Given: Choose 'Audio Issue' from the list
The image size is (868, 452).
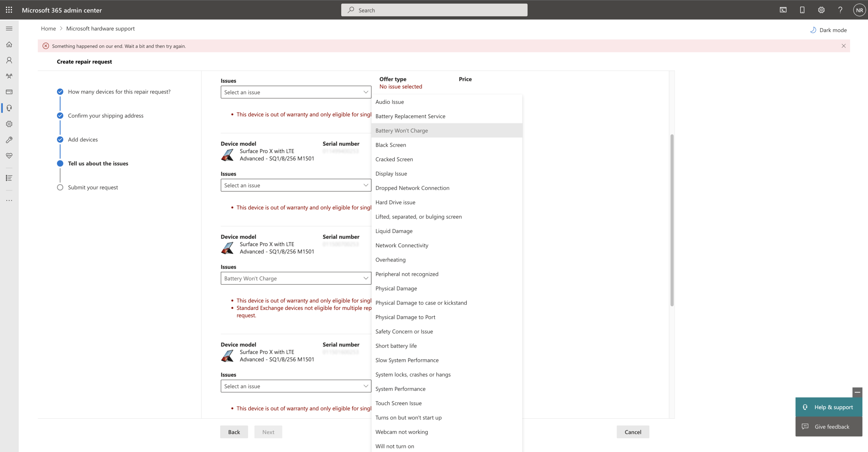Looking at the screenshot, I should (447, 102).
